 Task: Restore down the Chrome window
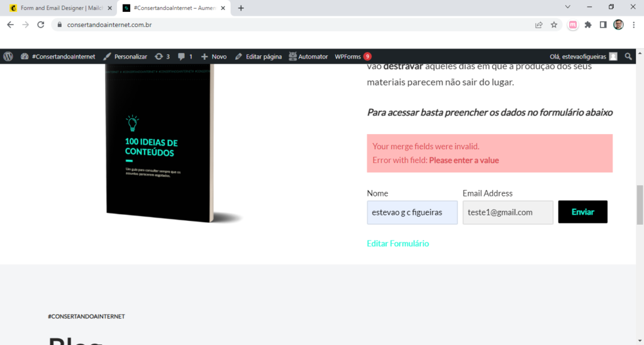coord(611,7)
